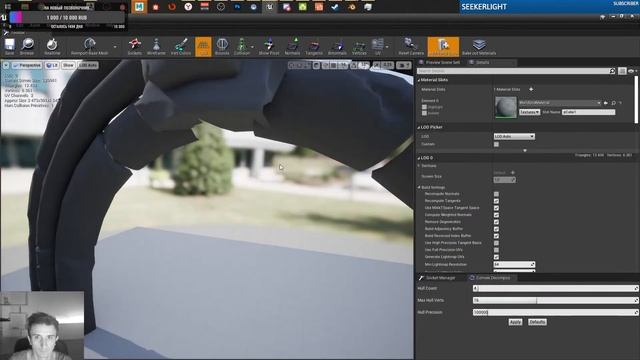Click the Slot Name input field
Image resolution: width=640 pixels, height=360 pixels.
pos(588,112)
